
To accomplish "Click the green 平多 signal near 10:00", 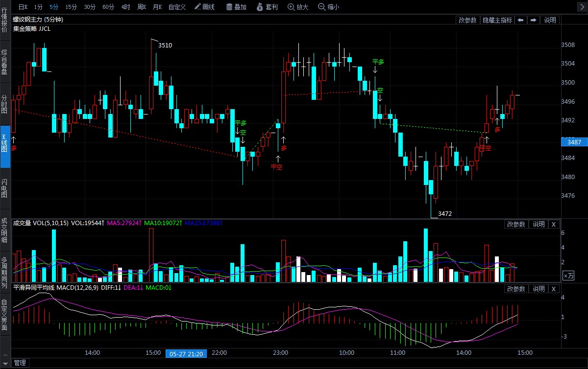I will click(x=378, y=62).
